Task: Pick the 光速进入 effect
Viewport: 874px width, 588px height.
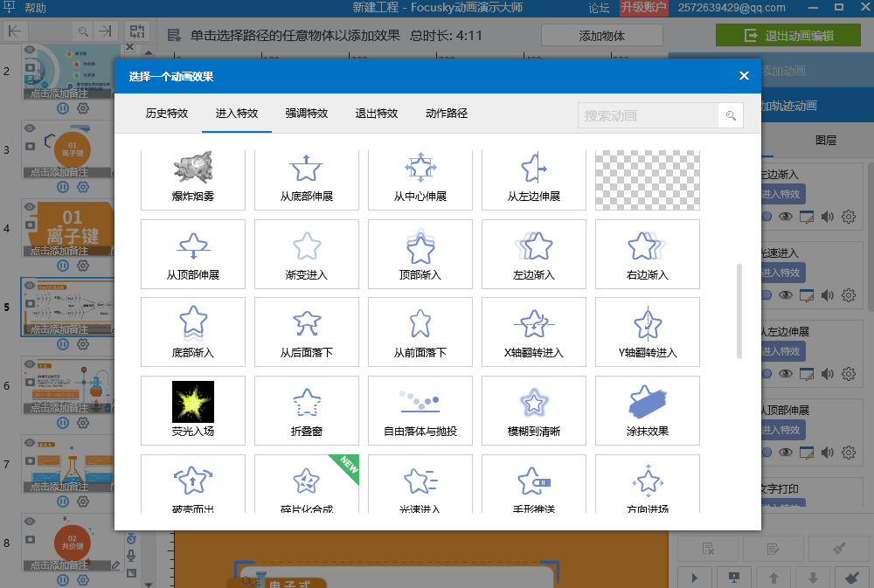Action: point(420,484)
